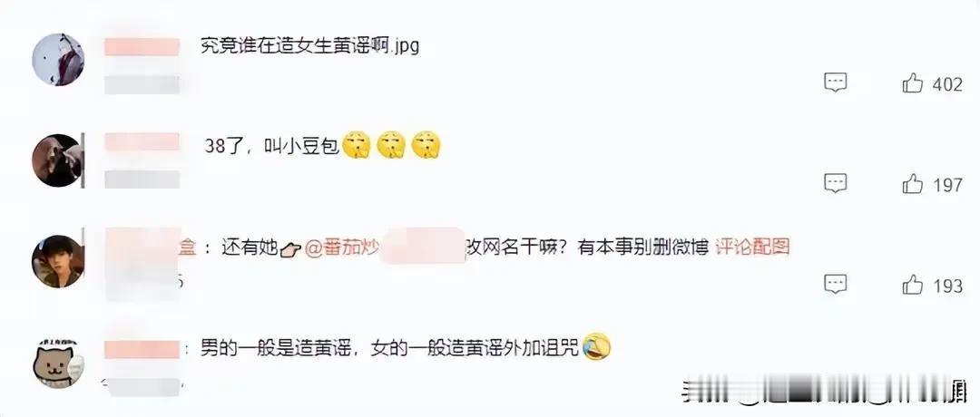The width and height of the screenshot is (980, 417).
Task: Click the 193 like count
Action: [x=947, y=286]
